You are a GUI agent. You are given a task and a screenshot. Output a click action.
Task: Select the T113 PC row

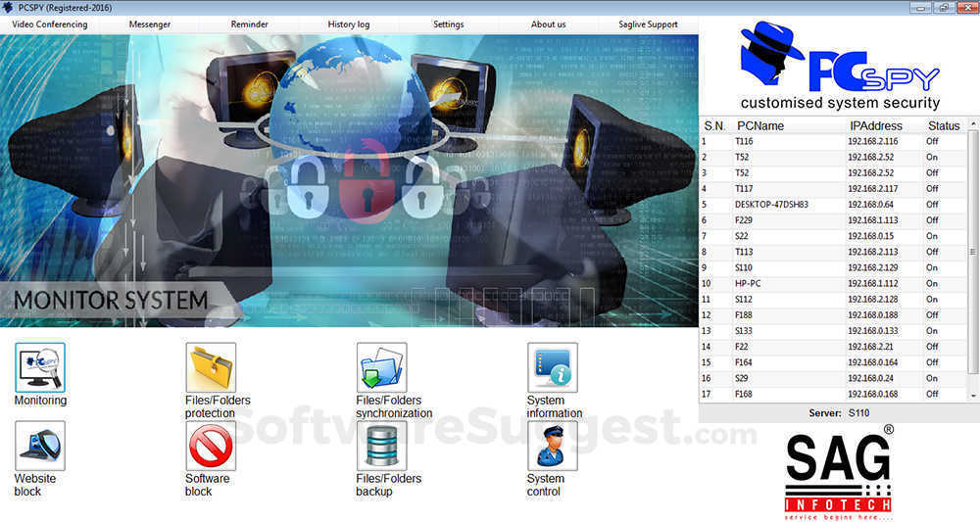pyautogui.click(x=833, y=252)
